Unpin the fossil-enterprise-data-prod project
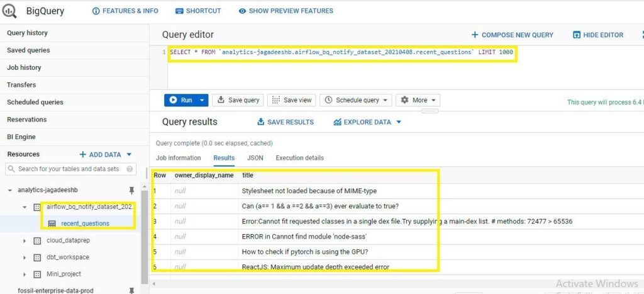The image size is (644, 294). click(131, 290)
